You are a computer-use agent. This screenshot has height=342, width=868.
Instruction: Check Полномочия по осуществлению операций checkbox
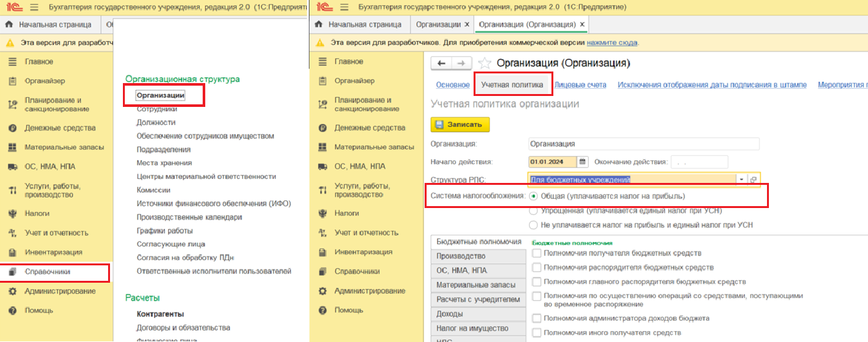point(537,296)
